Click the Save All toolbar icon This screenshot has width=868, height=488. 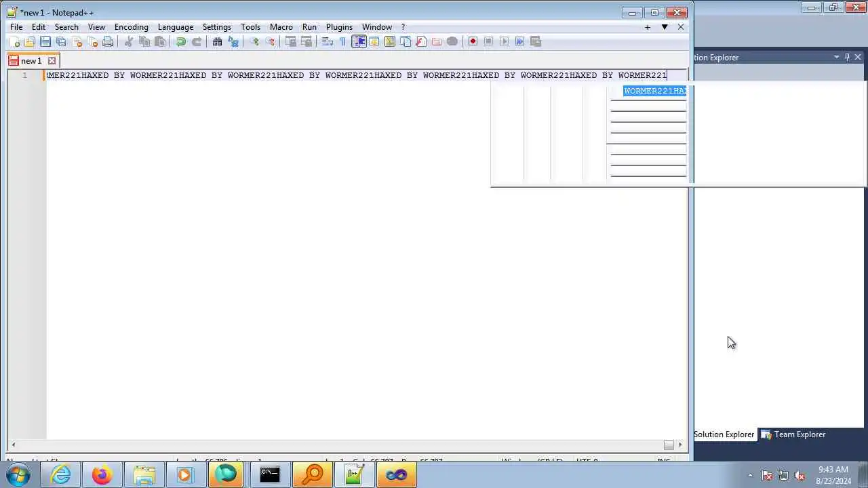(x=61, y=41)
